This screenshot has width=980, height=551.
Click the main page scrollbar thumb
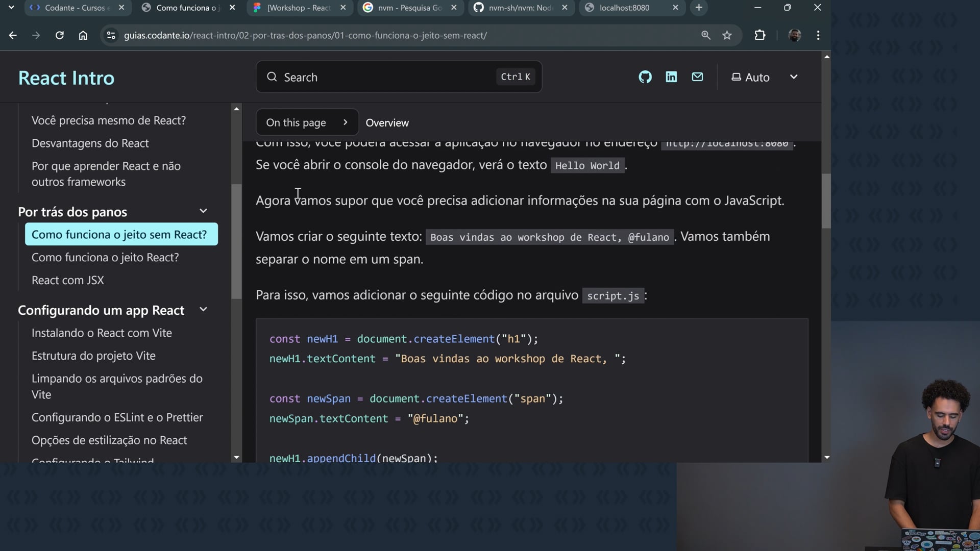click(x=826, y=201)
